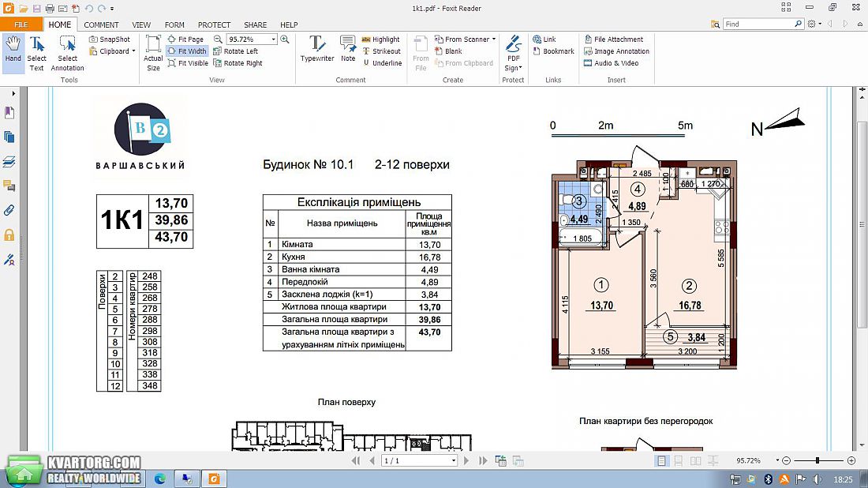
Task: Insert Audio & Video
Action: [611, 63]
